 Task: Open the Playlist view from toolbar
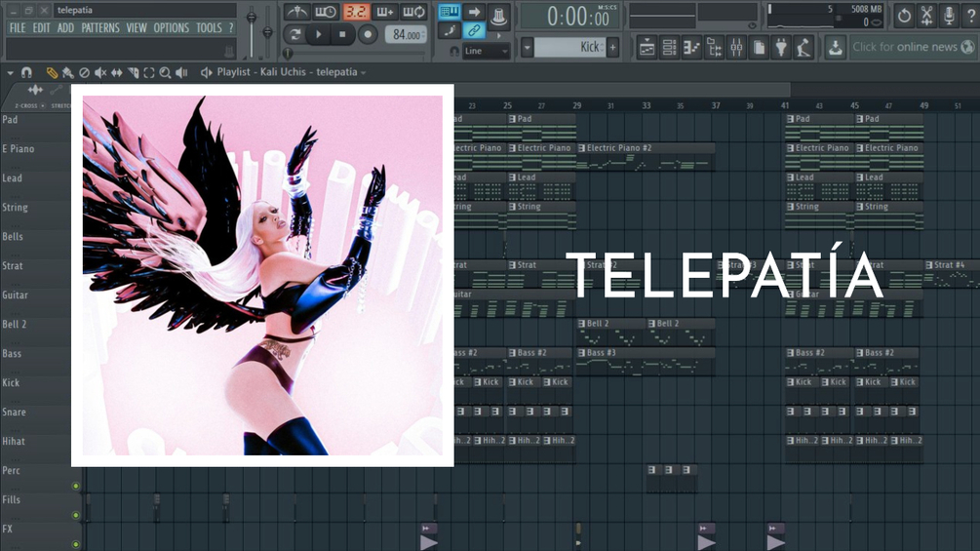[x=647, y=47]
